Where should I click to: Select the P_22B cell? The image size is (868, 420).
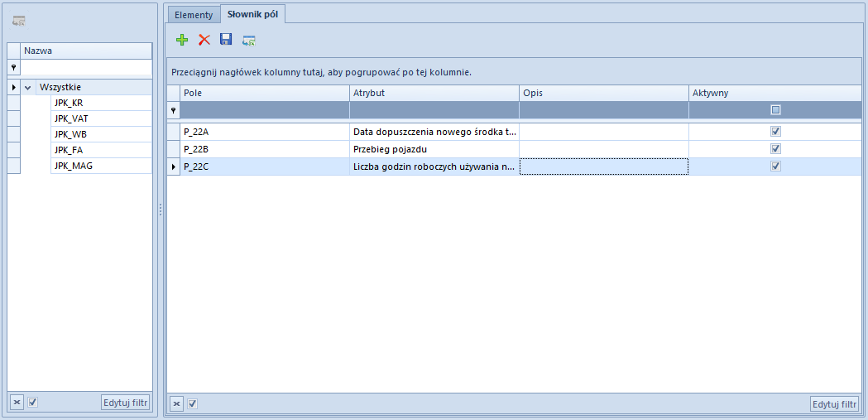pyautogui.click(x=265, y=149)
